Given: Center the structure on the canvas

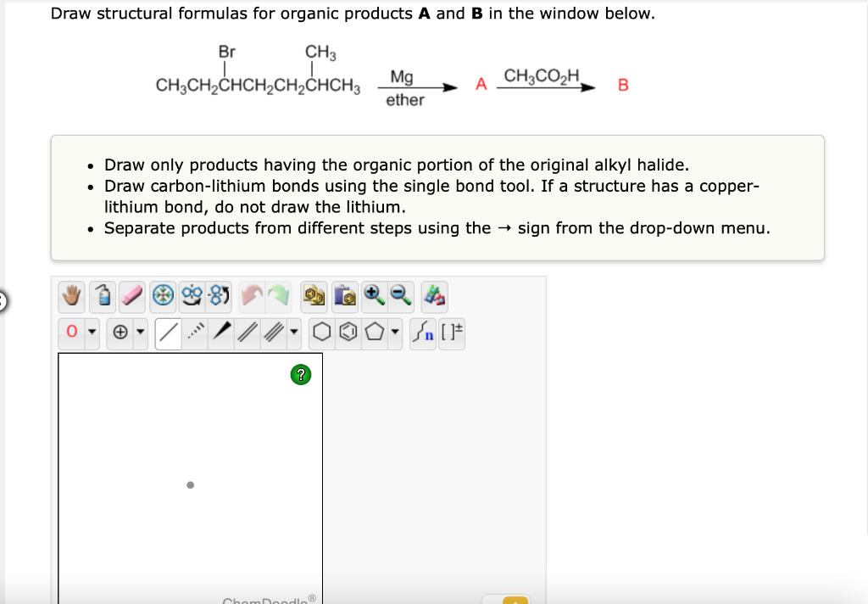Looking at the screenshot, I should coord(163,295).
